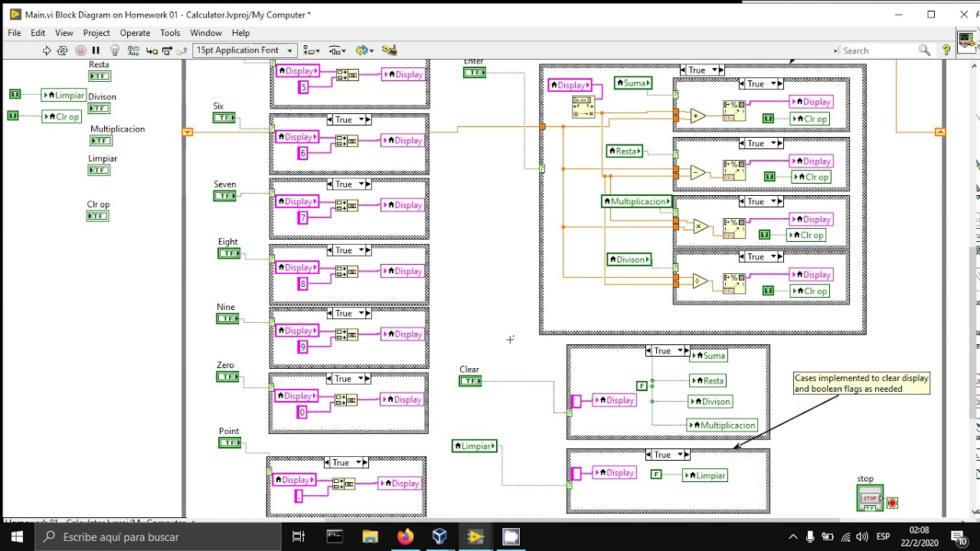Toggle True constant inside the multiplication case
980x551 pixels.
point(764,235)
